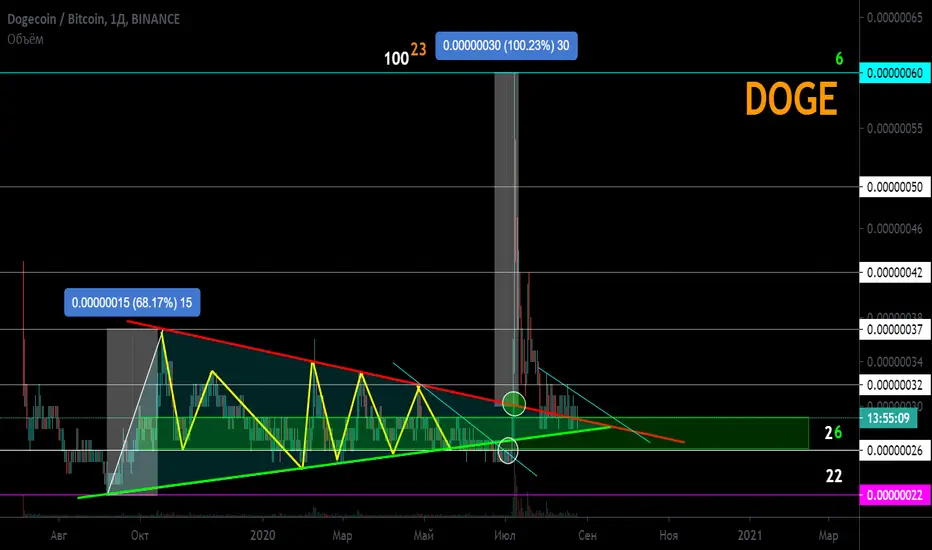Click the magenta 0.00000022 price label

click(x=895, y=495)
